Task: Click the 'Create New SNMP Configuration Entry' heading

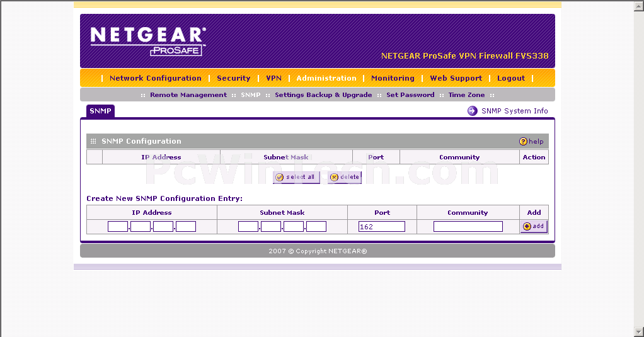Action: [164, 198]
